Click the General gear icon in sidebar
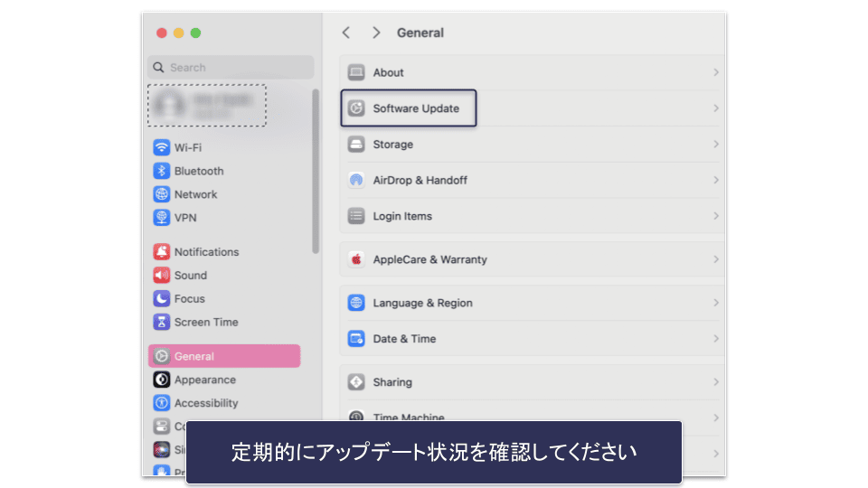 (x=161, y=356)
